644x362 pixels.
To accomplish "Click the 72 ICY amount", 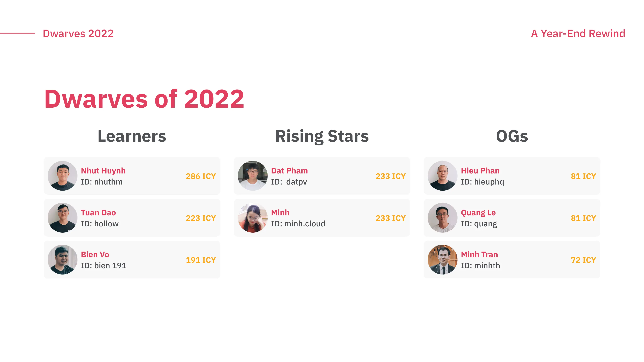I will 583,260.
